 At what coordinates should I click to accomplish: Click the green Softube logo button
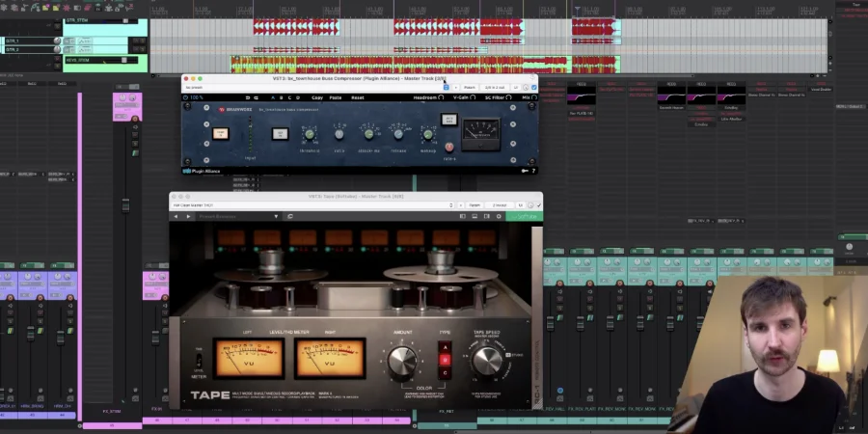[524, 216]
